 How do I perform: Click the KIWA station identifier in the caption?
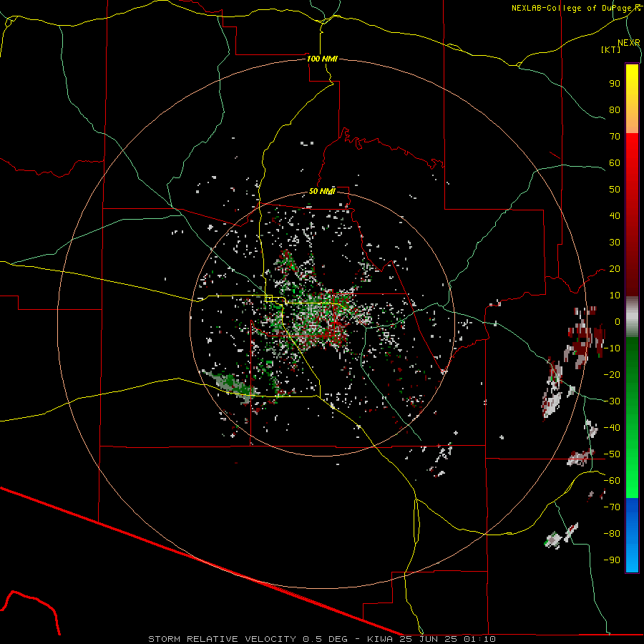click(x=381, y=639)
